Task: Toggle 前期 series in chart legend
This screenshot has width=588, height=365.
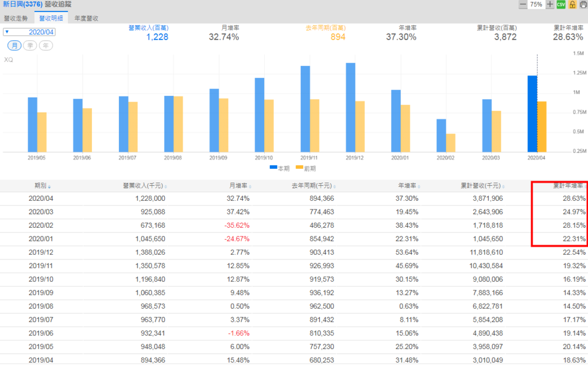Action: [305, 168]
